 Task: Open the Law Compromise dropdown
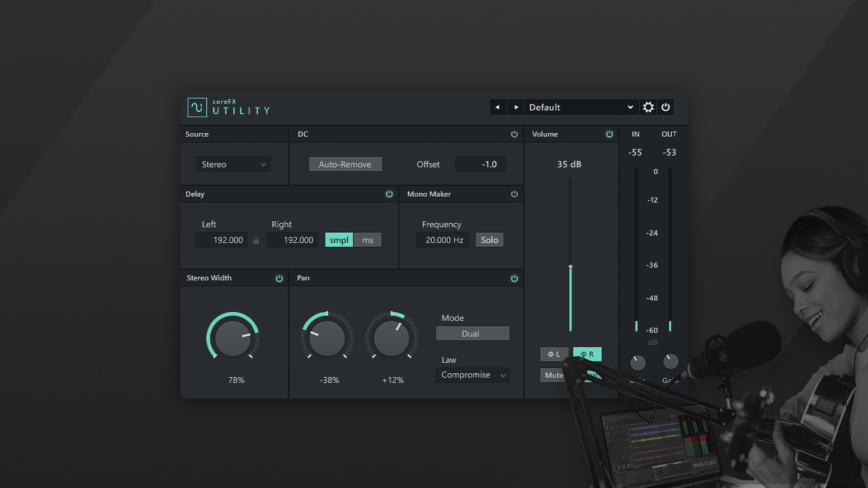click(x=472, y=375)
